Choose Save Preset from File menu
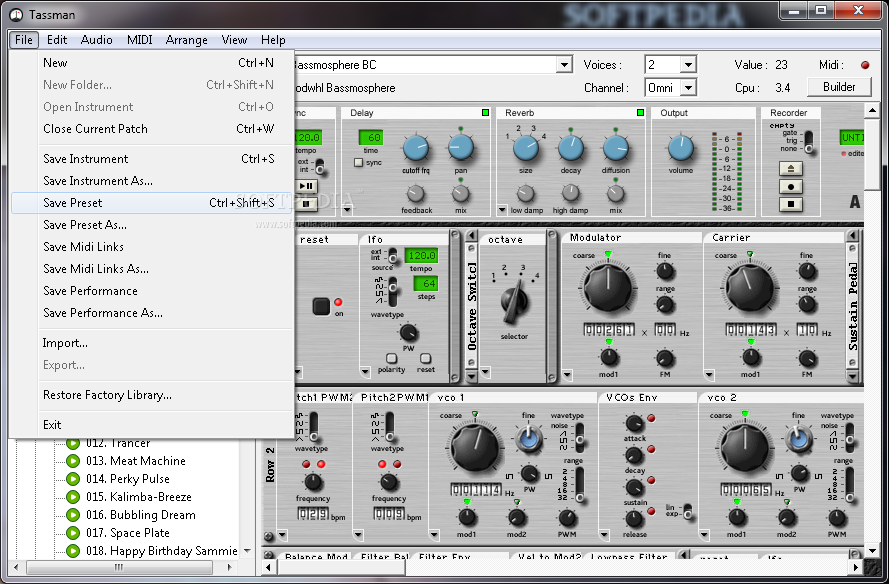 152,203
